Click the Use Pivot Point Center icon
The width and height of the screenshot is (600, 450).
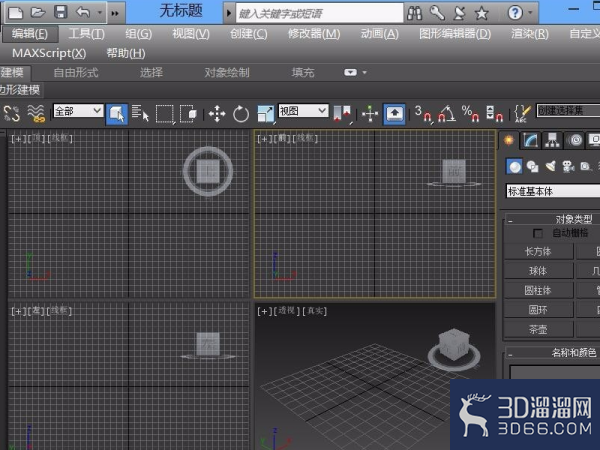[342, 114]
